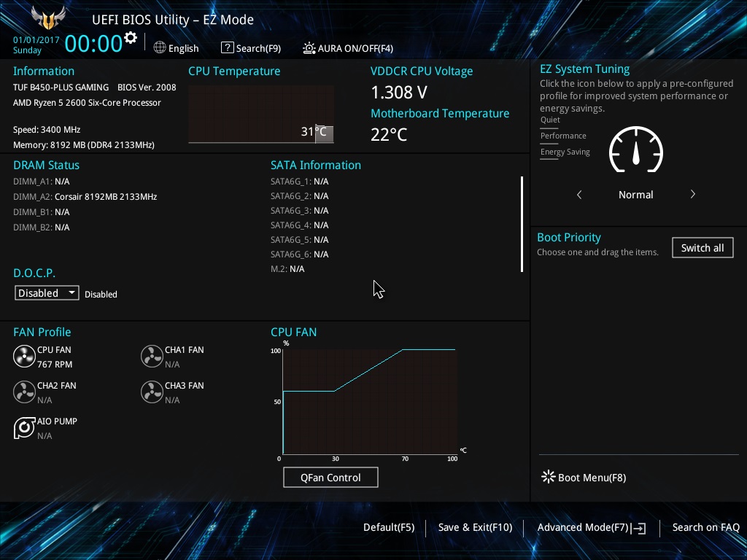747x560 pixels.
Task: Click the globe language icon
Action: [160, 47]
